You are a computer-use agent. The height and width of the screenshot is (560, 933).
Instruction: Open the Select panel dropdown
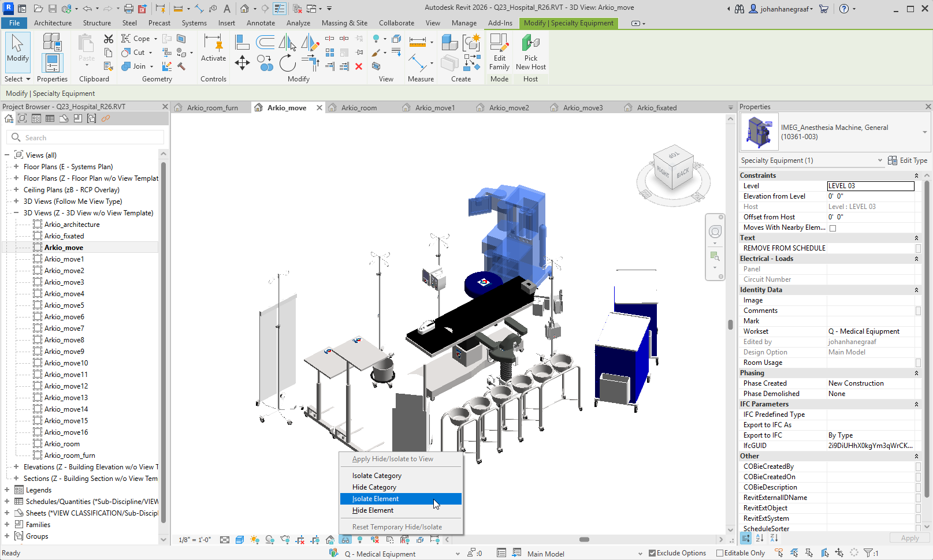(x=17, y=79)
